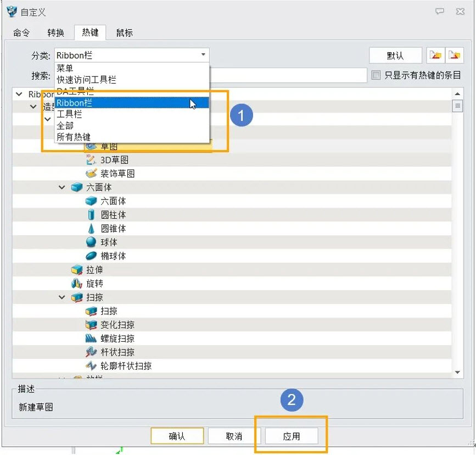Screen dimensions: 476x455
Task: Enable 只显示有热键的条目 checkbox
Action: point(376,75)
